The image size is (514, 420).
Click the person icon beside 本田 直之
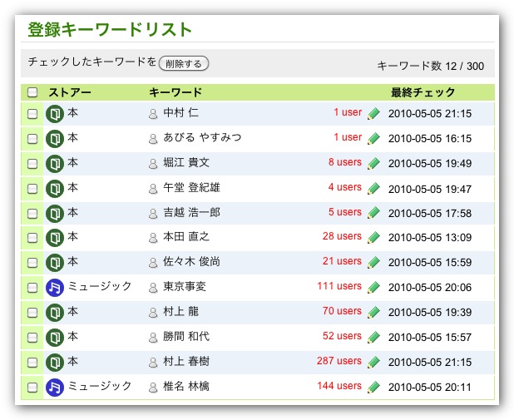coord(153,238)
